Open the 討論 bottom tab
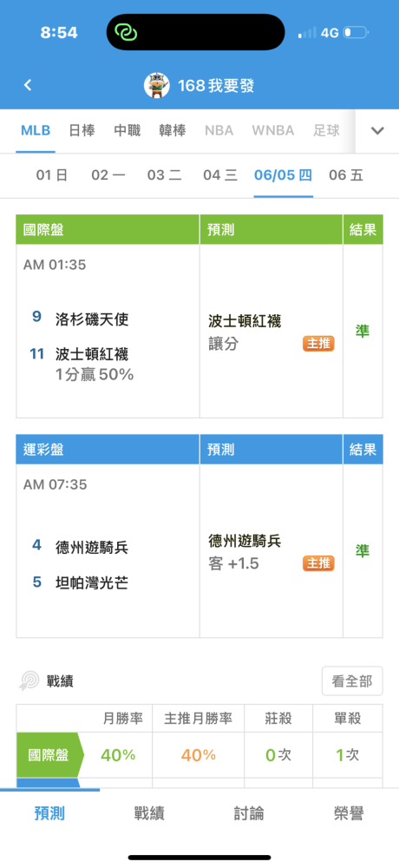The image size is (399, 868). tap(249, 813)
